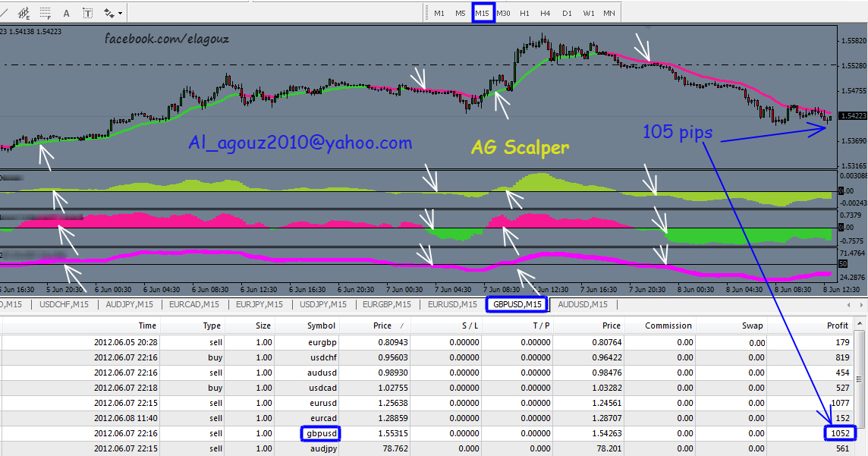The image size is (868, 456).
Task: Sort by Swap column header
Action: click(x=753, y=325)
